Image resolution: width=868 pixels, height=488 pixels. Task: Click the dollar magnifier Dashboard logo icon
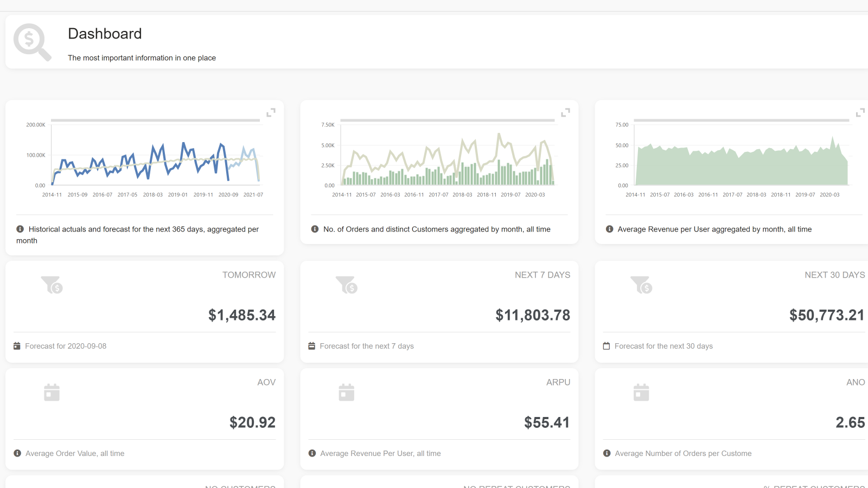coord(33,42)
